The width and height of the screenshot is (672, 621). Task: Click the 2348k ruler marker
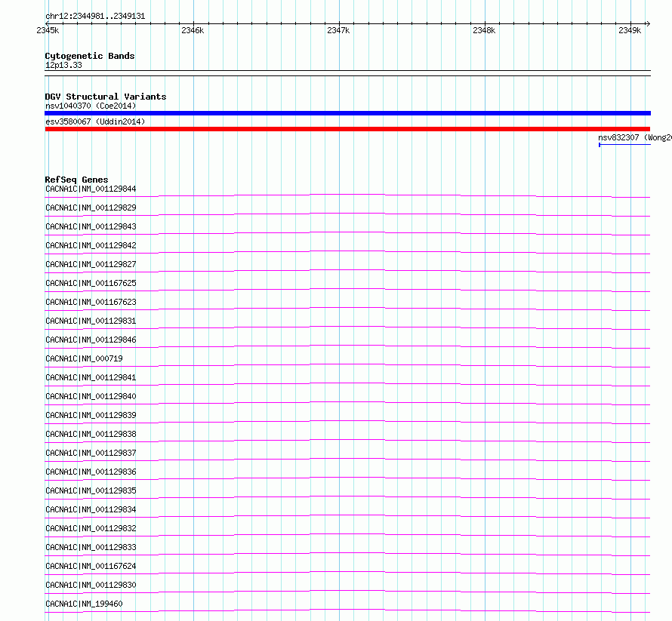(484, 30)
